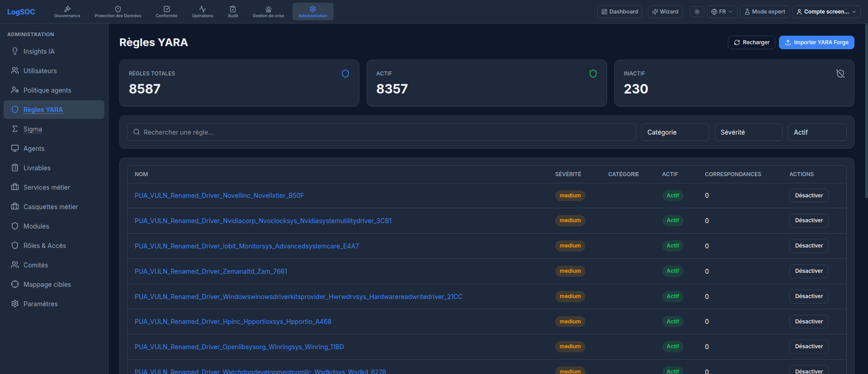Open the Audit tab
868x374 pixels.
[233, 12]
